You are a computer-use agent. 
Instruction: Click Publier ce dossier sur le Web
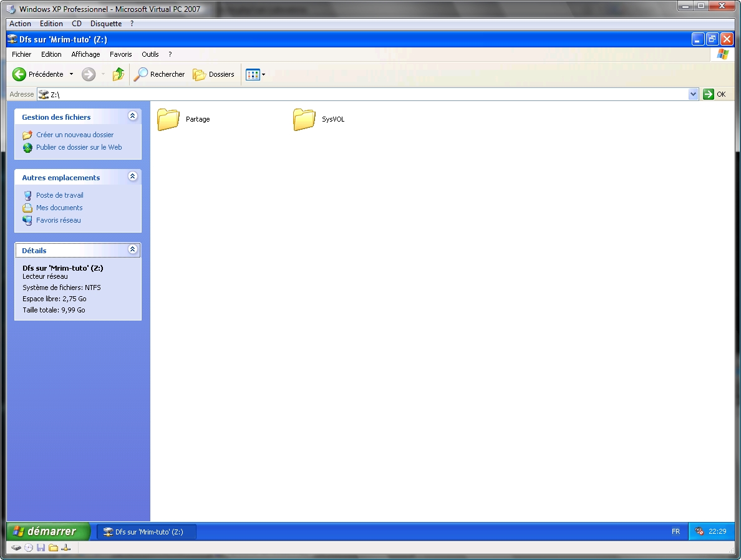point(79,147)
